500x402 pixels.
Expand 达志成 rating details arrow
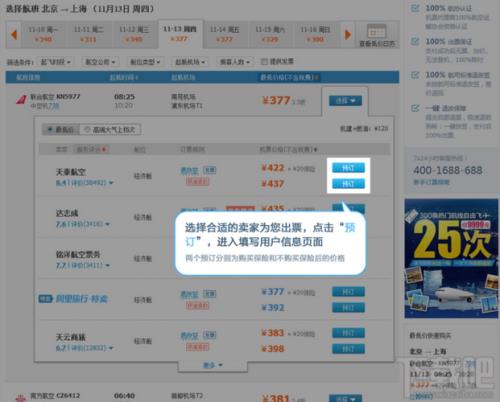click(107, 224)
